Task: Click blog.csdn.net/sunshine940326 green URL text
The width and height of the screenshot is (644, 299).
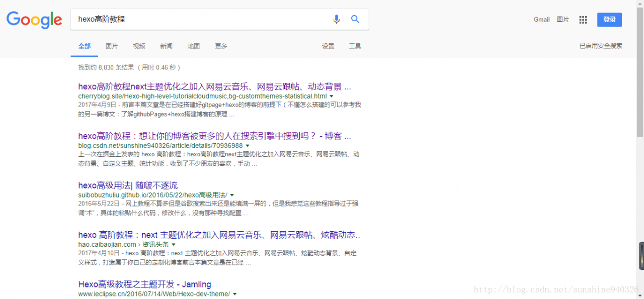Action: (x=160, y=146)
